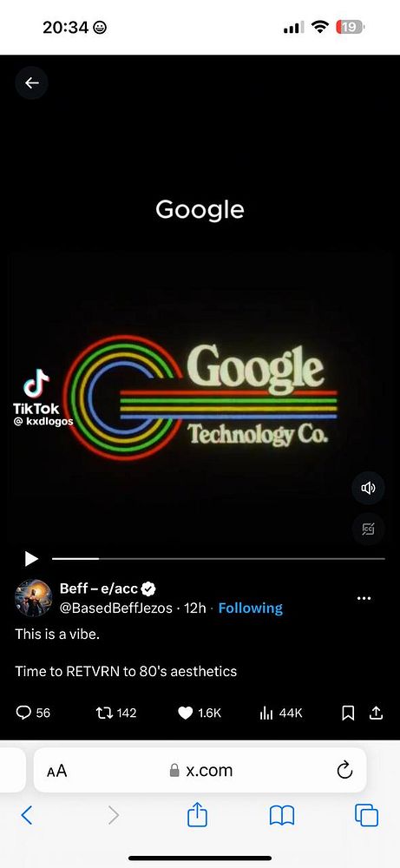The width and height of the screenshot is (400, 868).
Task: Open the Safari tabs overview
Action: coord(367,816)
